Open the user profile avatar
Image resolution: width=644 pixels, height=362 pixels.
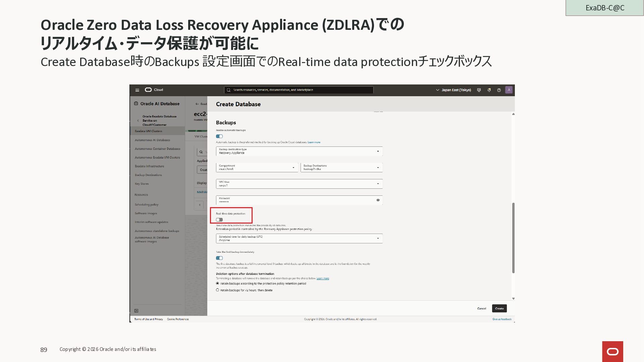509,90
